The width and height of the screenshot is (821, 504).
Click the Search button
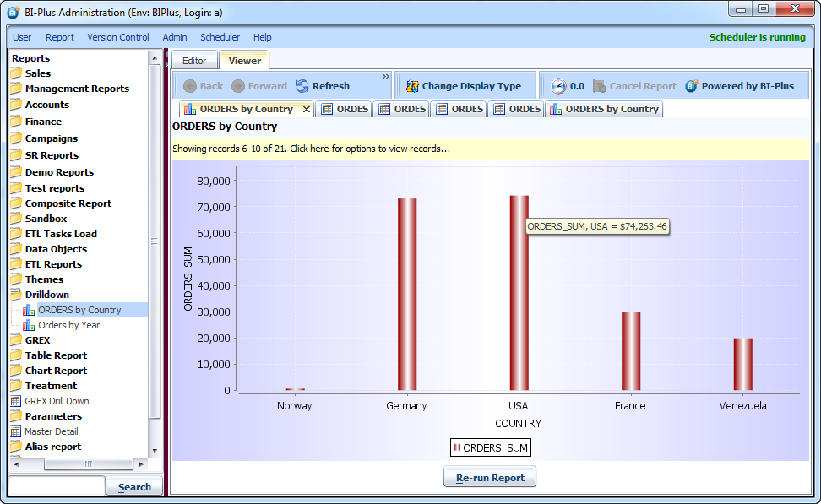click(x=128, y=486)
